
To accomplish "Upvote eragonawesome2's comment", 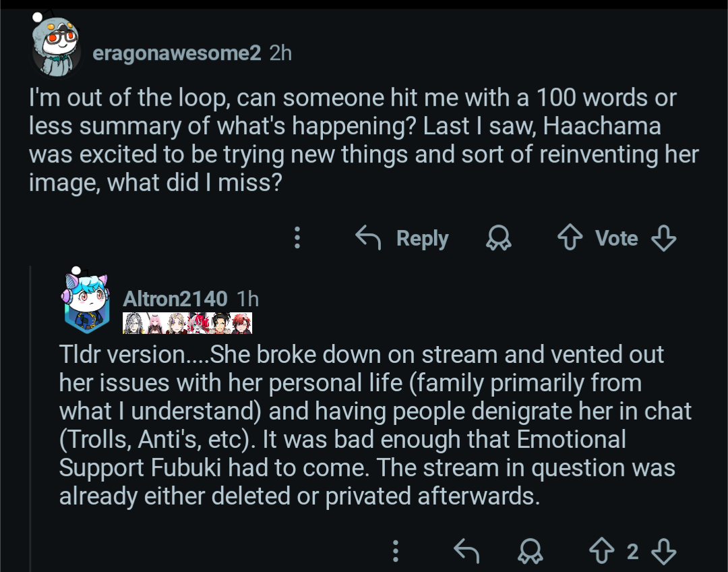I will click(570, 238).
